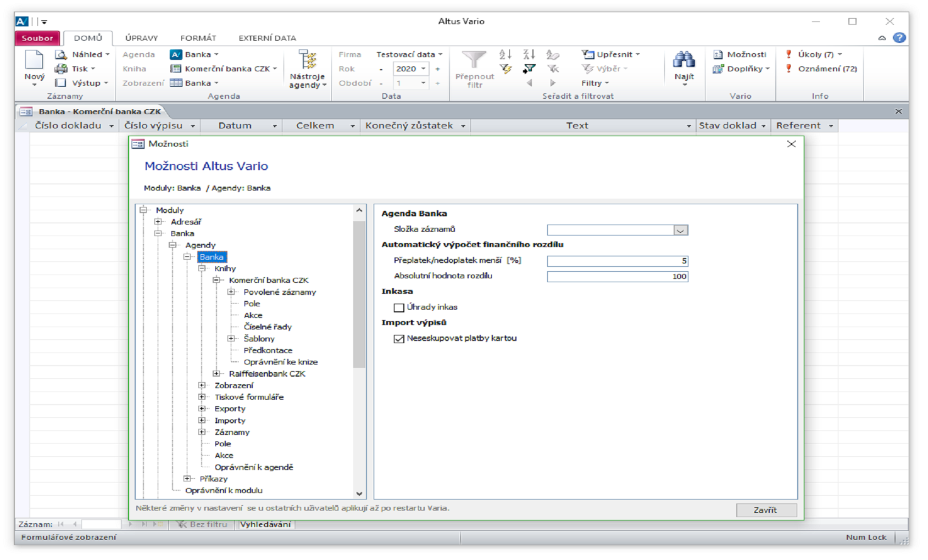The image size is (928, 560).
Task: Collapse the Knihy tree node
Action: pos(202,268)
